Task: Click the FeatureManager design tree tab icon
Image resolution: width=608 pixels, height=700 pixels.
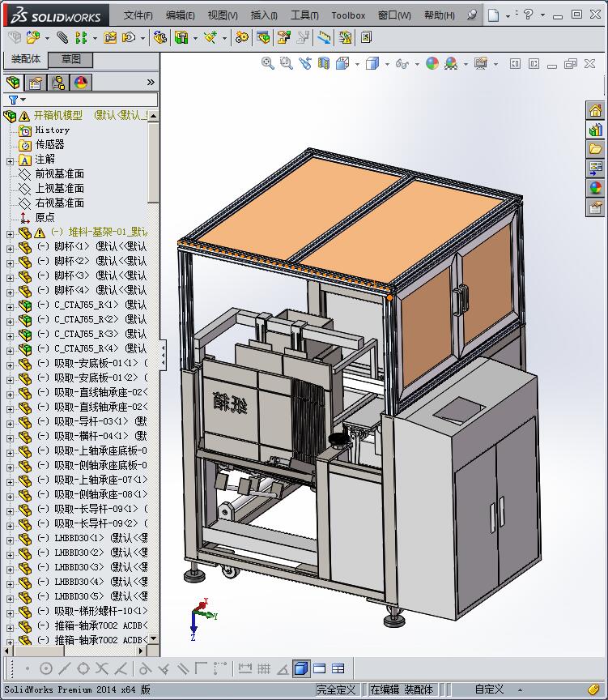Action: click(x=14, y=83)
